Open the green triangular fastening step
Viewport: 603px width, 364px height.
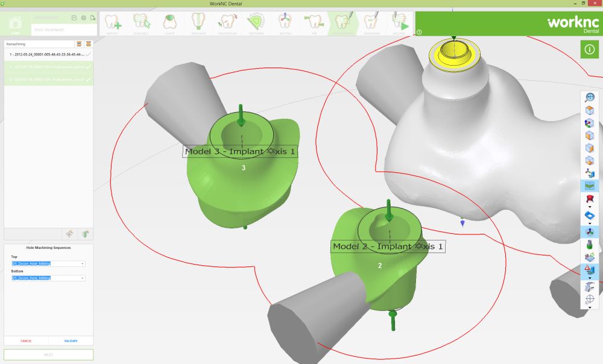(x=256, y=22)
